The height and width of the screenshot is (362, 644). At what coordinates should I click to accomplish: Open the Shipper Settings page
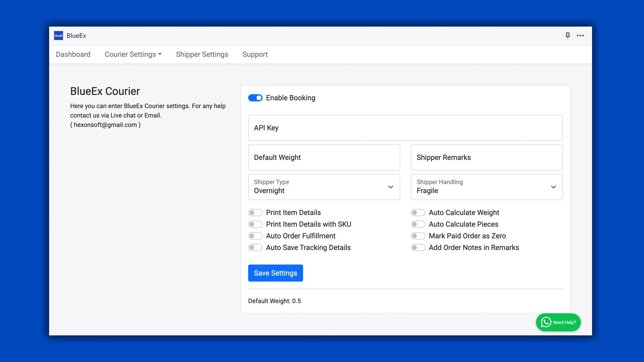[x=202, y=54]
